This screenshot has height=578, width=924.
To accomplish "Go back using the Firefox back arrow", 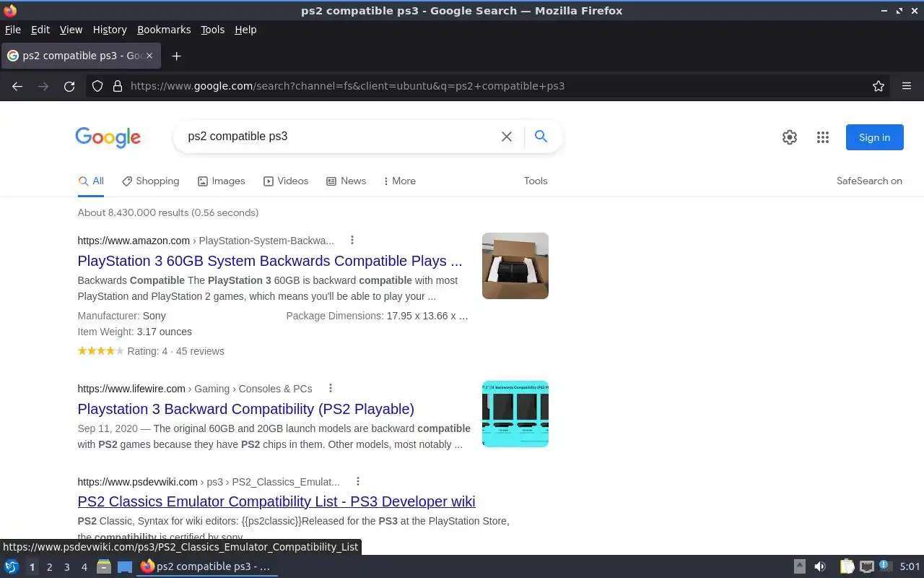I will [x=17, y=86].
